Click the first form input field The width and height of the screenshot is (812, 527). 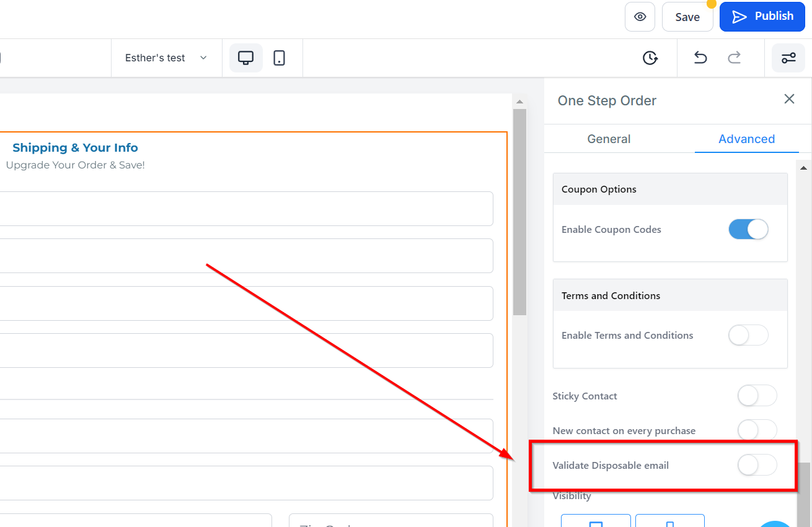click(246, 209)
